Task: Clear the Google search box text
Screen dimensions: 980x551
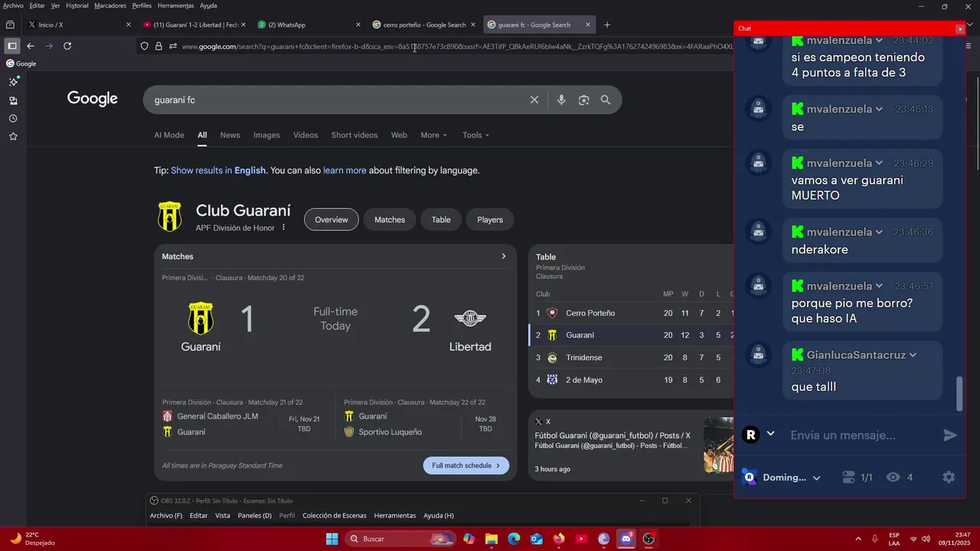Action: [534, 99]
